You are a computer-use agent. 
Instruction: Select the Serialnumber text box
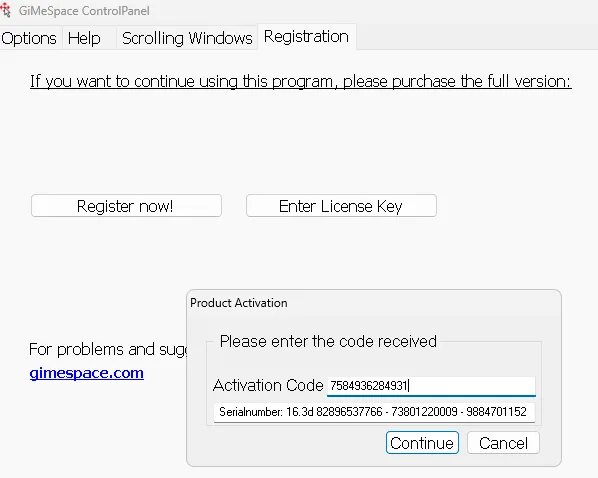tap(374, 412)
